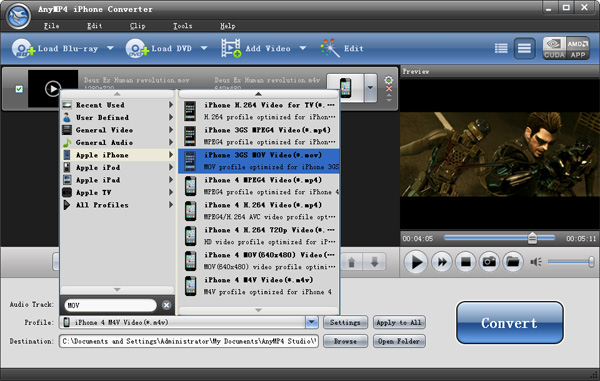The height and width of the screenshot is (381, 600).
Task: Click the Load Blu-ray disc icon
Action: [22, 49]
